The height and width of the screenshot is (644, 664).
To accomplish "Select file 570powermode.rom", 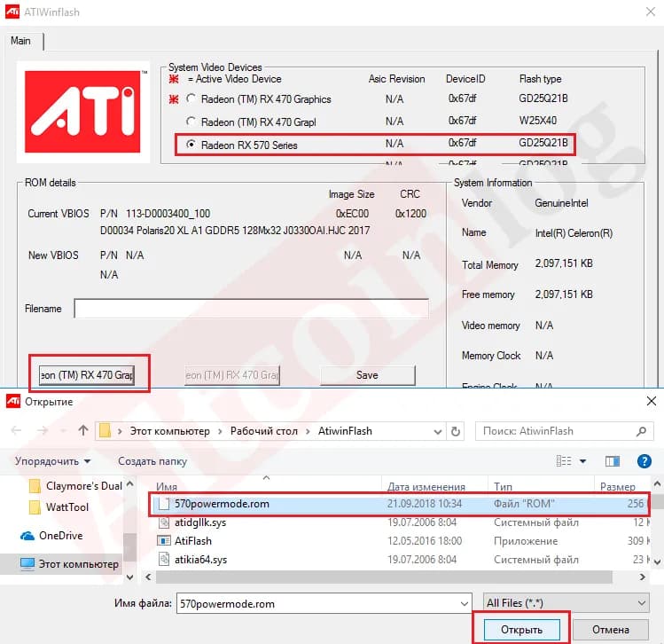I will 401,503.
